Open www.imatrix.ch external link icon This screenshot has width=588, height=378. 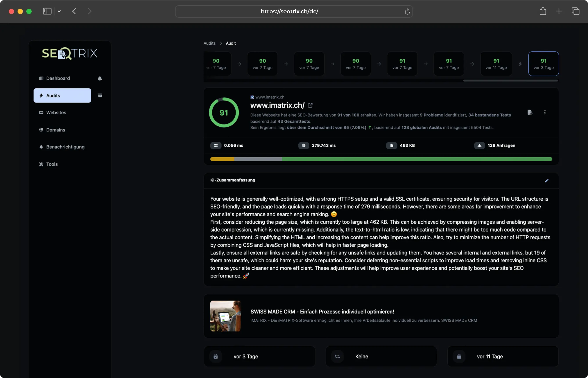point(310,105)
